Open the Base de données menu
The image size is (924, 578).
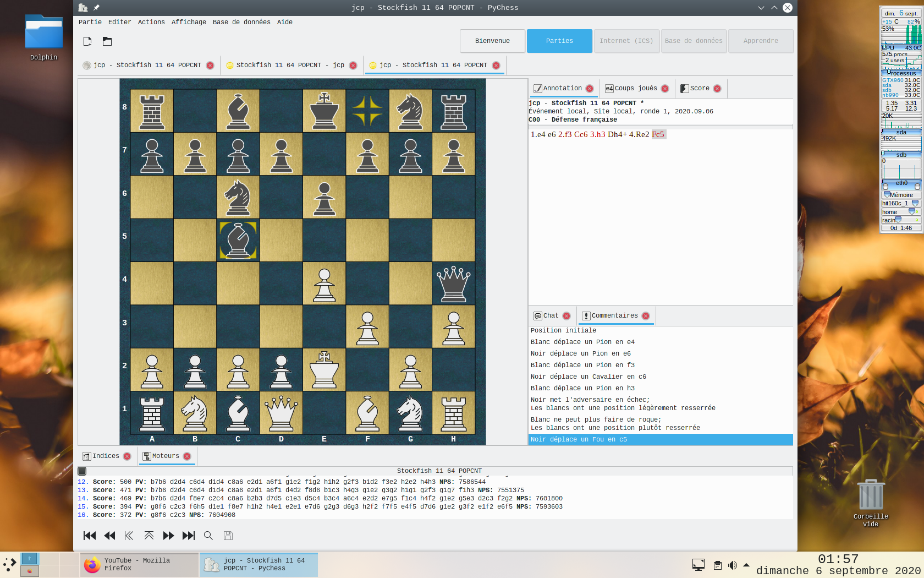241,23
